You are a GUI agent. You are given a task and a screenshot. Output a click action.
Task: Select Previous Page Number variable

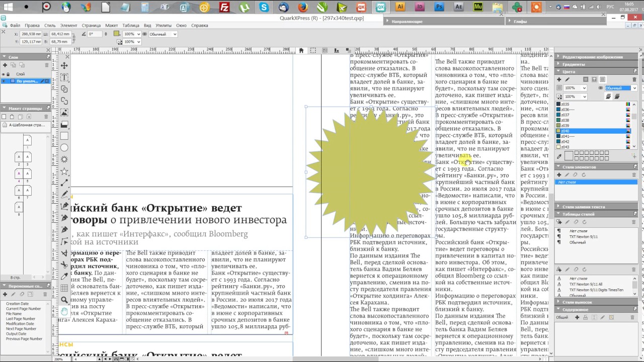[24, 339]
